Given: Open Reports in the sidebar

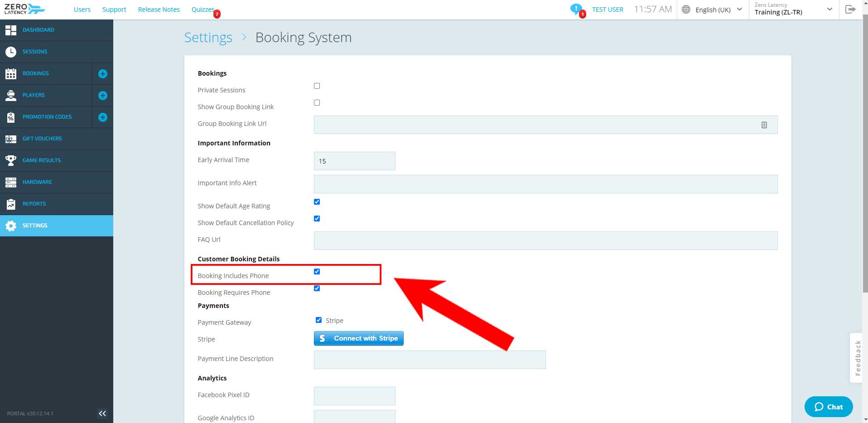Looking at the screenshot, I should tap(34, 204).
